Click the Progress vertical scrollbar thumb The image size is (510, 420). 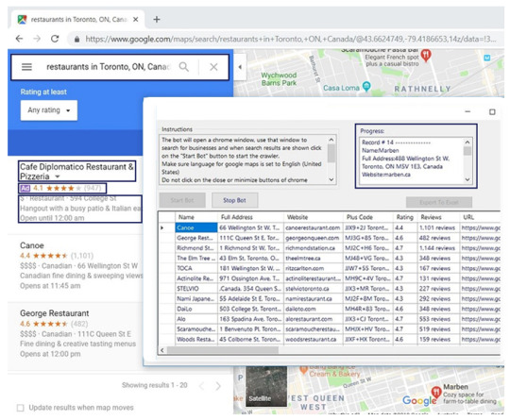pos(467,151)
